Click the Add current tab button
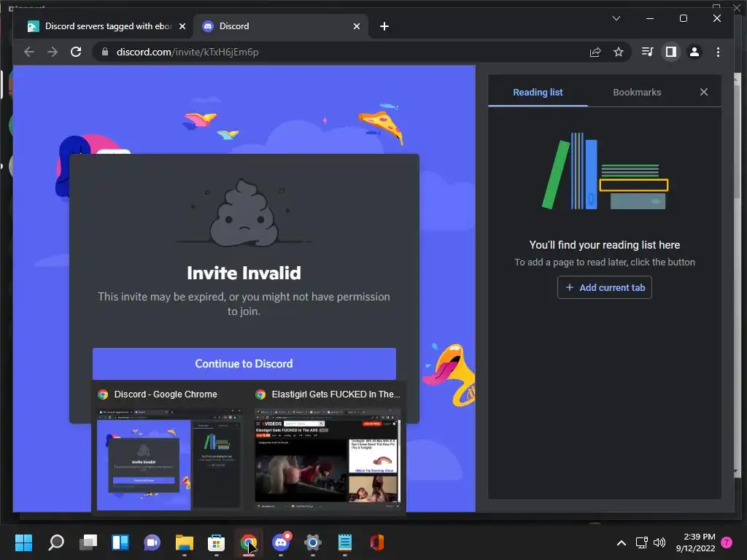 (605, 287)
